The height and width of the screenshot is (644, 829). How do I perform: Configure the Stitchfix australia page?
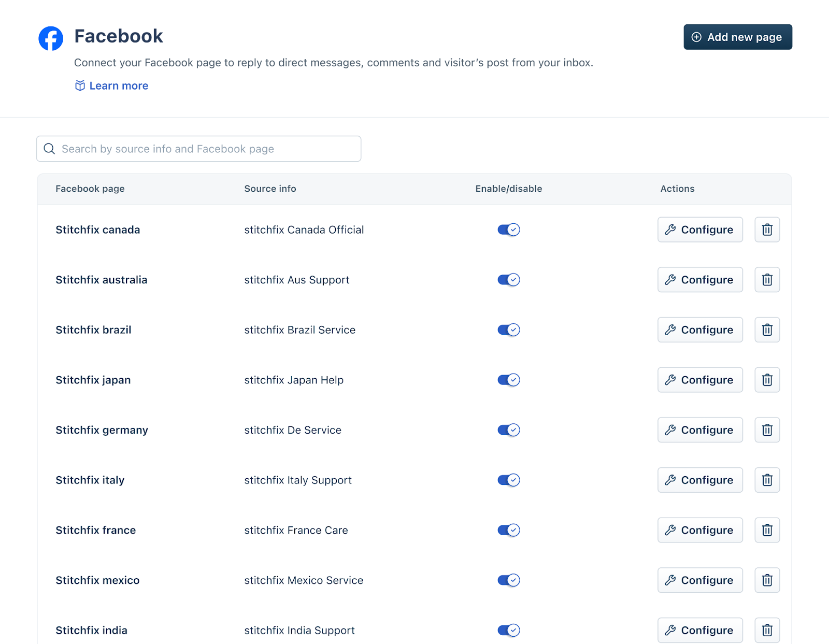(x=700, y=280)
